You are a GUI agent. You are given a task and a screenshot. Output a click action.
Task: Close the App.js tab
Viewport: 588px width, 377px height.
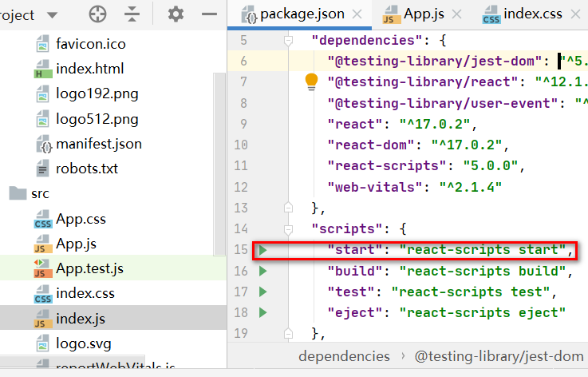point(456,14)
